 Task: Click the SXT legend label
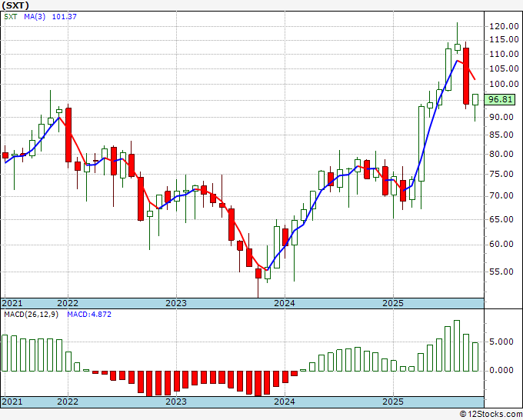tap(11, 16)
